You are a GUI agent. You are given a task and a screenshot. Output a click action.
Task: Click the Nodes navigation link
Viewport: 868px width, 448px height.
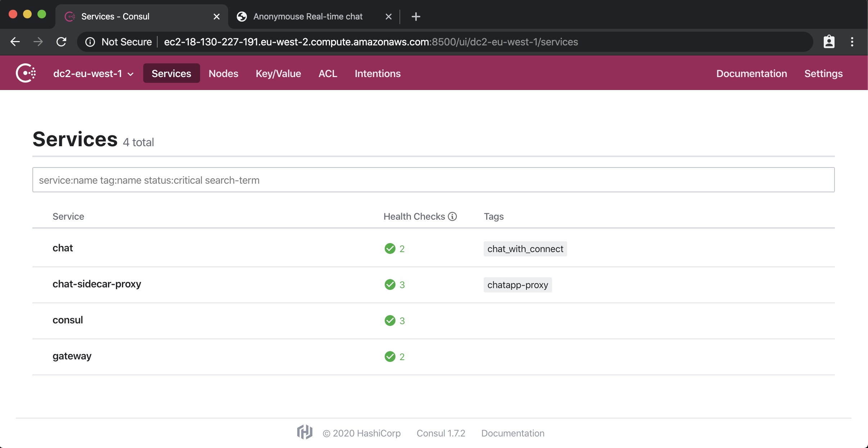point(222,73)
